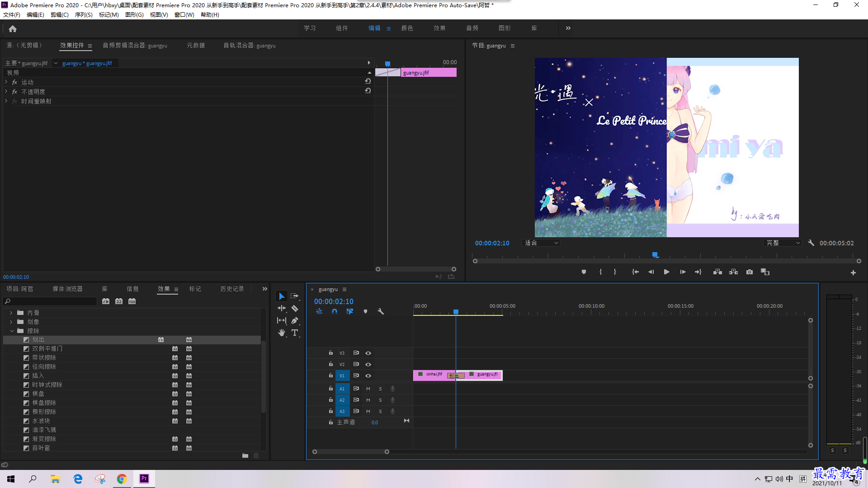Screen dimensions: 868x488
Task: Toggle timeline snap magnet
Action: pyautogui.click(x=335, y=311)
